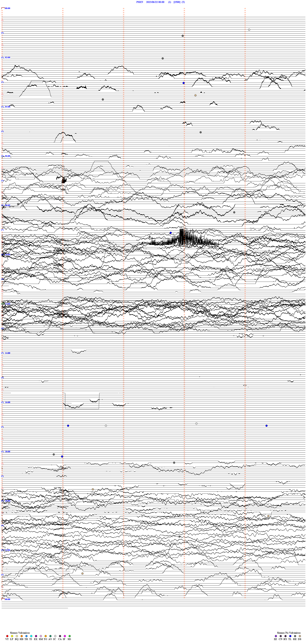Click the gray RE legend dot
Screen dimensions: 307x644
295,636
